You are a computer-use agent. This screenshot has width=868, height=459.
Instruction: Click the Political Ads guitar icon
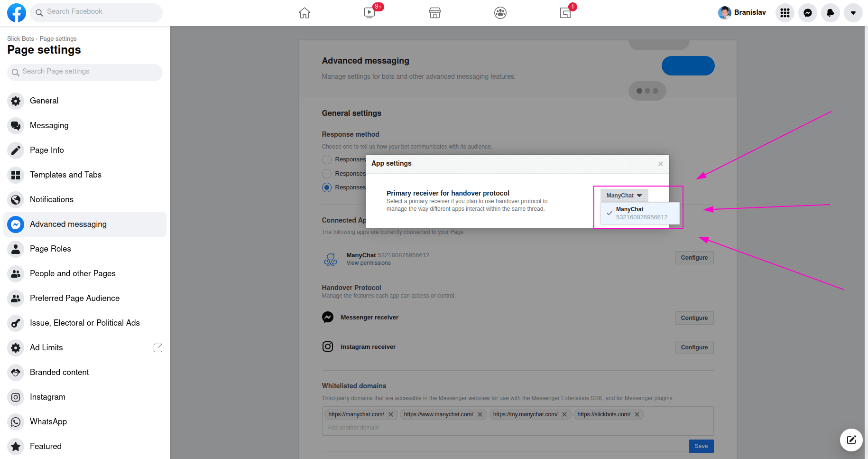(16, 323)
